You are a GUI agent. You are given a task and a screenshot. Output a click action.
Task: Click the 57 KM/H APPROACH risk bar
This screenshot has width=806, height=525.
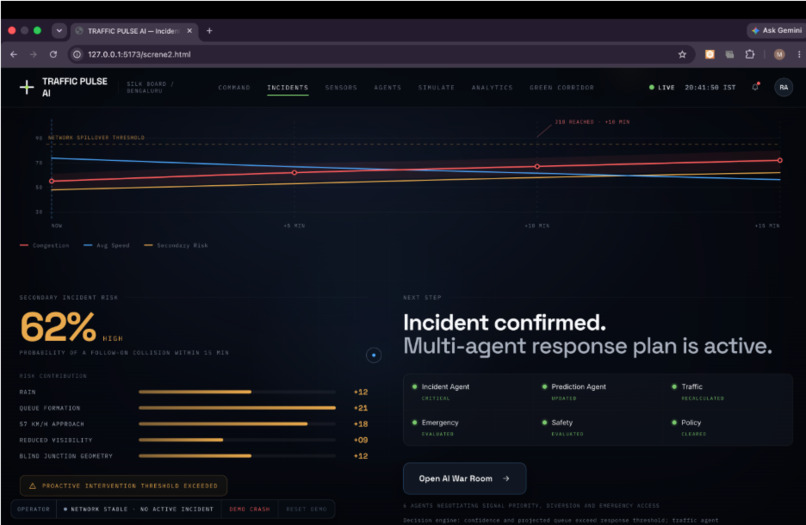pos(236,424)
